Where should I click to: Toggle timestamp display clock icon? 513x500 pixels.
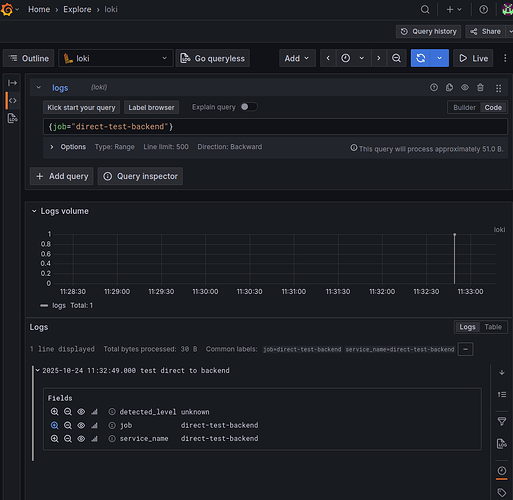pyautogui.click(x=501, y=471)
